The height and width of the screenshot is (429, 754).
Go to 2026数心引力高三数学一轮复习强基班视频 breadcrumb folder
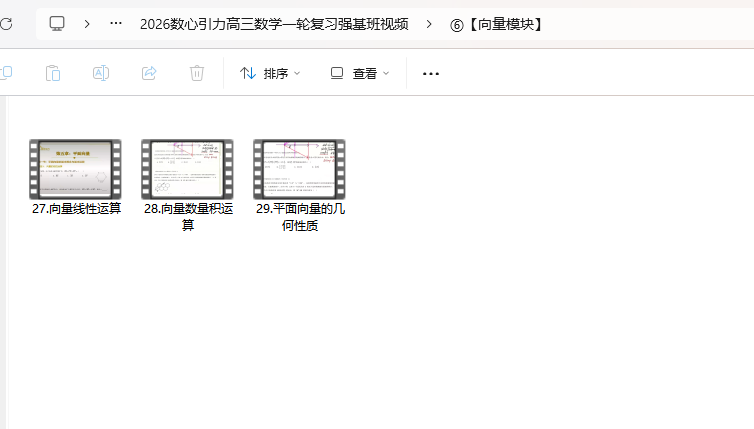274,24
